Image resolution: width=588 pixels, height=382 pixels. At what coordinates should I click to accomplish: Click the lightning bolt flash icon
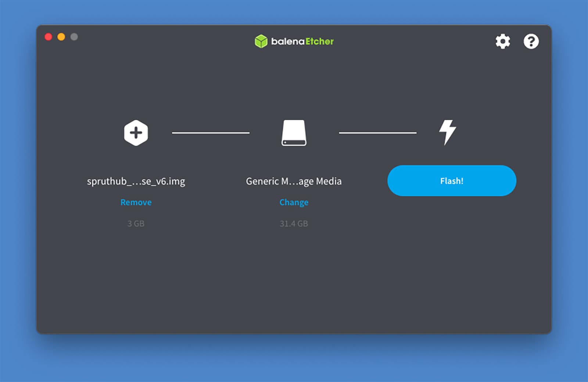[x=448, y=132]
